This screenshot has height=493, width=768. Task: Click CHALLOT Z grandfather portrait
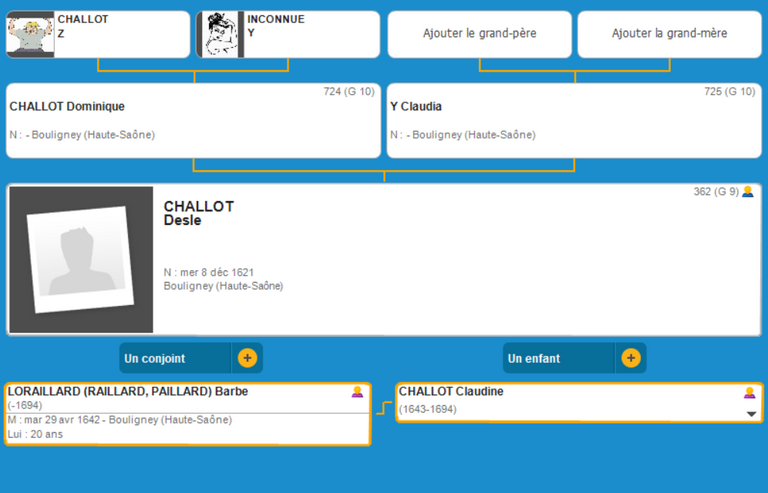(31, 35)
